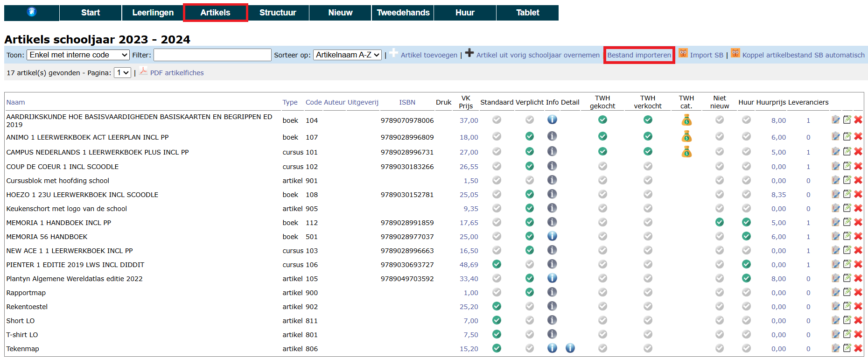868x360 pixels.
Task: Toggle Standaard check for PIENTER 1
Action: click(x=497, y=264)
